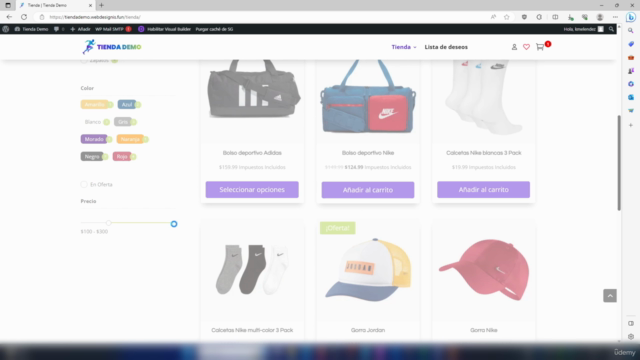Open Hola, kmelendez user menu
The image size is (640, 360).
(x=584, y=29)
